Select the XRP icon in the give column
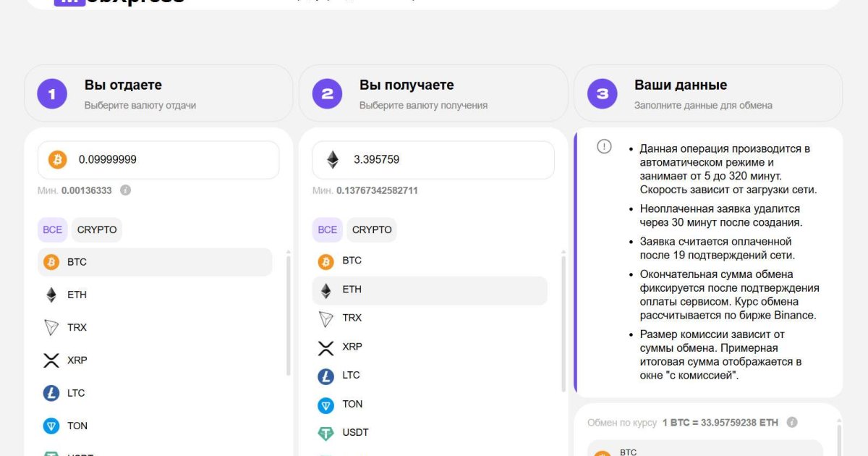This screenshot has width=868, height=456. (x=51, y=360)
